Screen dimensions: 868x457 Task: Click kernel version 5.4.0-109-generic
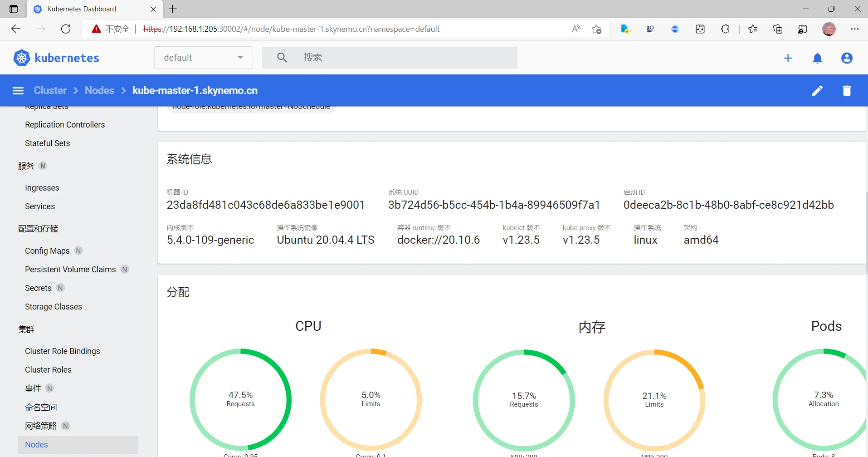pos(210,240)
